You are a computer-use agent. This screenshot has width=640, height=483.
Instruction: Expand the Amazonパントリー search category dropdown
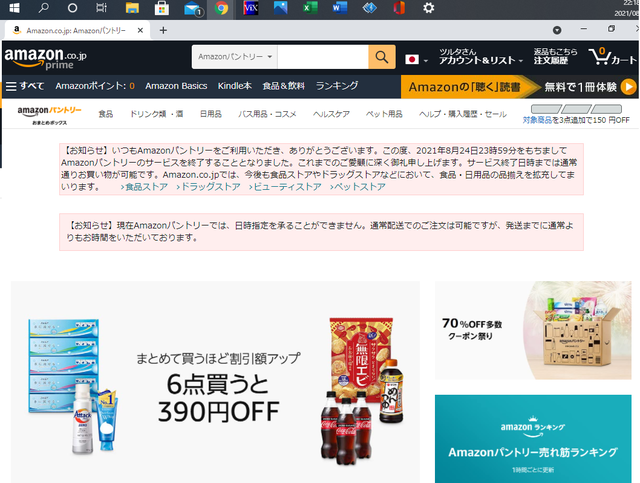pos(235,57)
